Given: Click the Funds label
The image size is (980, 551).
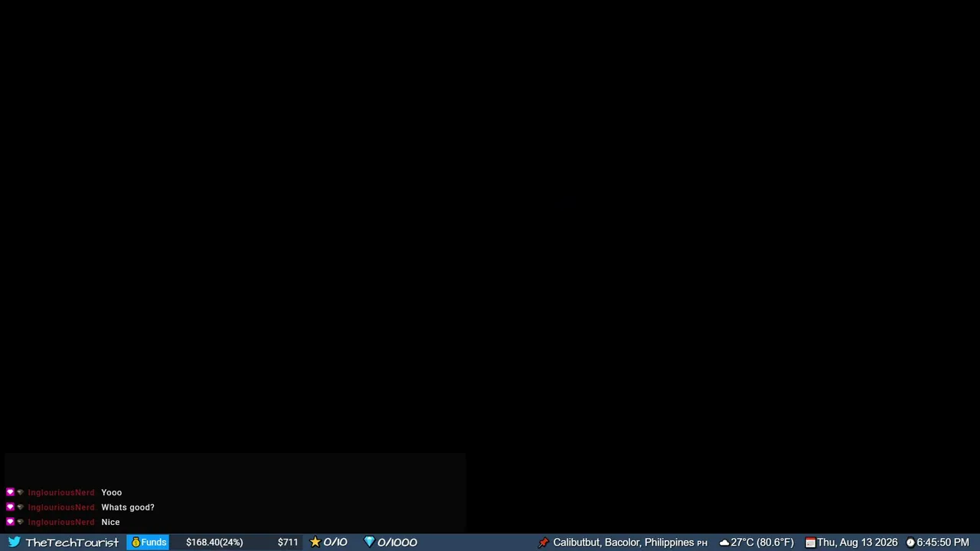Looking at the screenshot, I should tap(154, 542).
